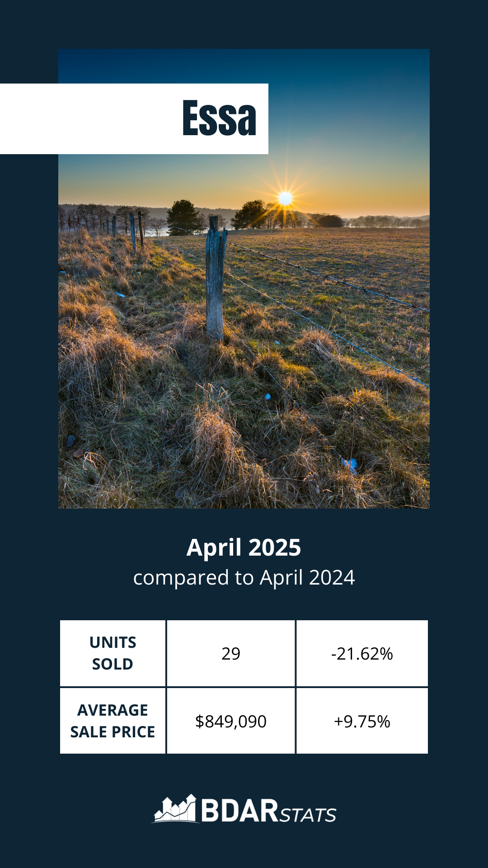
Task: Click the word STATS in logo
Action: click(x=308, y=815)
